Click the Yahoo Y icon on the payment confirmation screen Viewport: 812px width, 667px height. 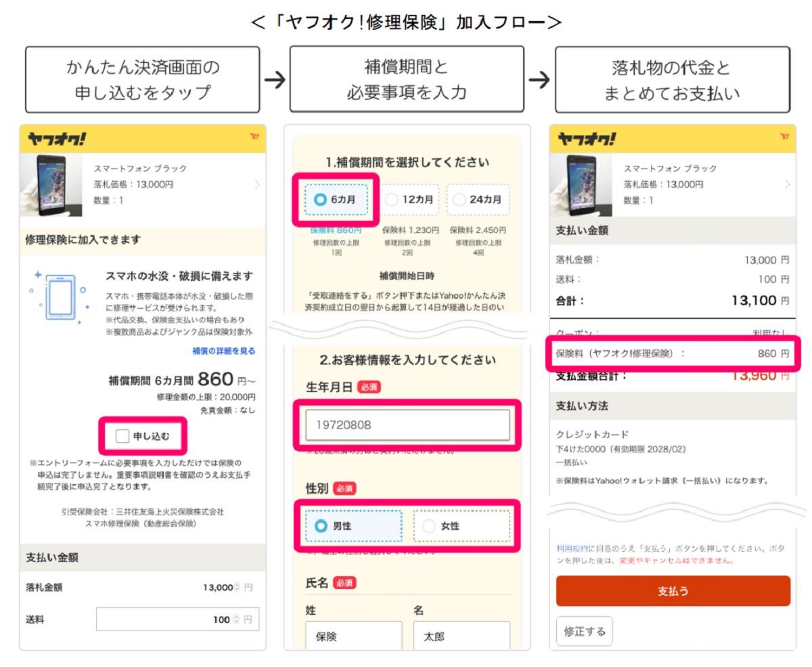(x=784, y=137)
